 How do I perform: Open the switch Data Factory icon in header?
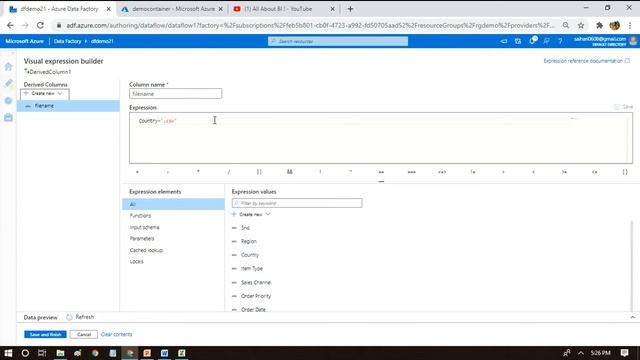pyautogui.click(x=518, y=41)
